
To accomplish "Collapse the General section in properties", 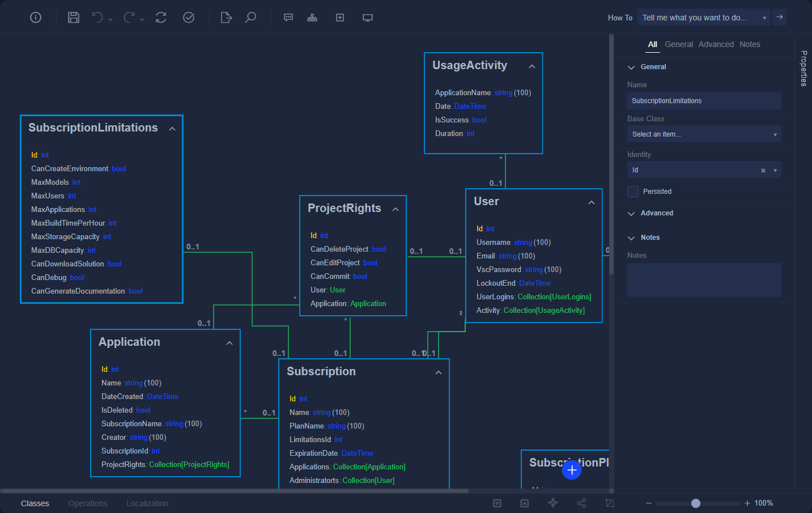I will pos(631,67).
